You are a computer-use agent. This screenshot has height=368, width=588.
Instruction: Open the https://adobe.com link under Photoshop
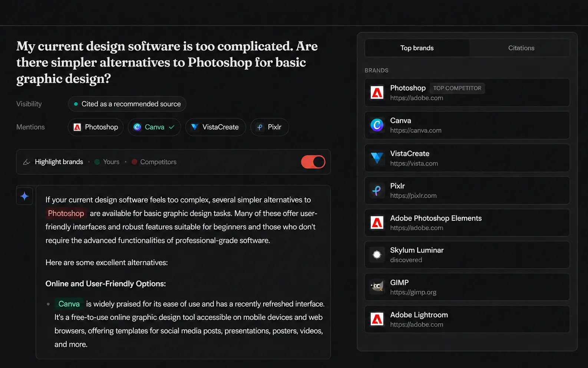coord(416,98)
